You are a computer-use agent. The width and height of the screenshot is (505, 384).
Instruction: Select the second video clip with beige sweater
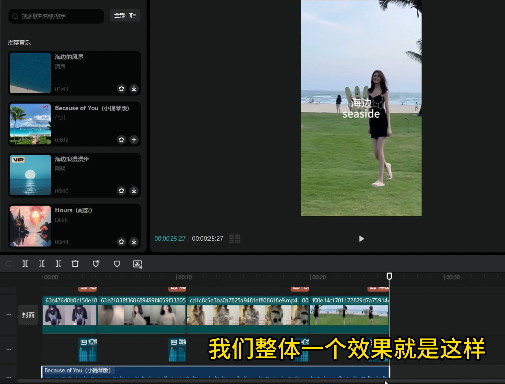(142, 315)
